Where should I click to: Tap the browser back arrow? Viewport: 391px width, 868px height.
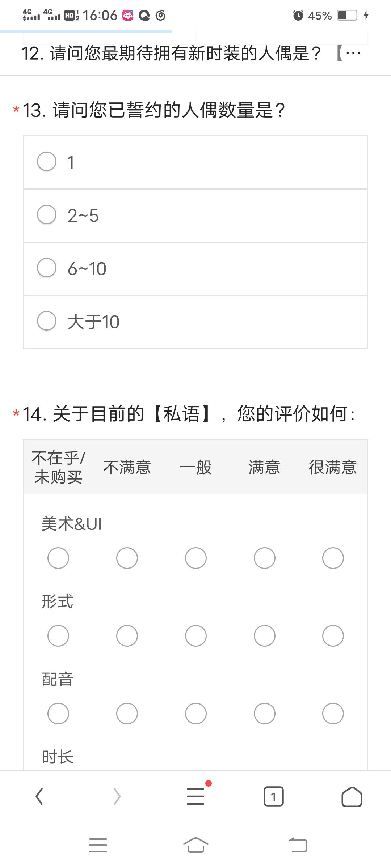coord(39,796)
